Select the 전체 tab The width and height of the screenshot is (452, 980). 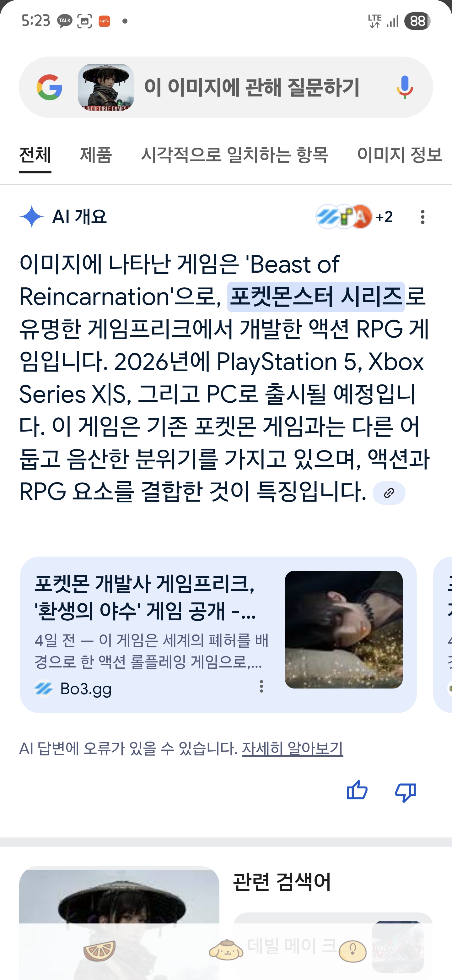pos(35,155)
